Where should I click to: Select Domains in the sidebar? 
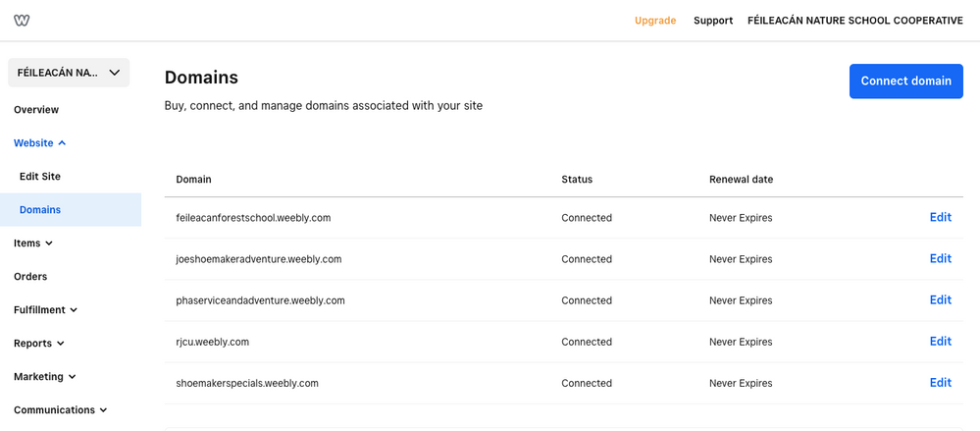tap(40, 210)
